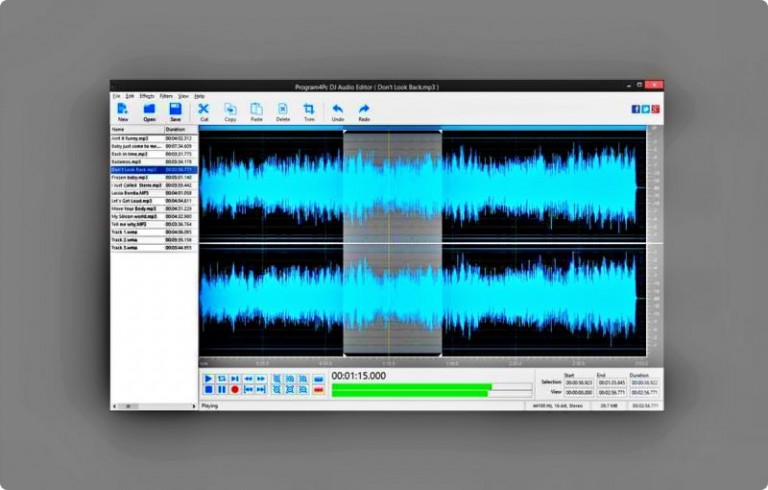Click the View Start time field
Viewport: 768px width, 490px height.
click(x=579, y=392)
